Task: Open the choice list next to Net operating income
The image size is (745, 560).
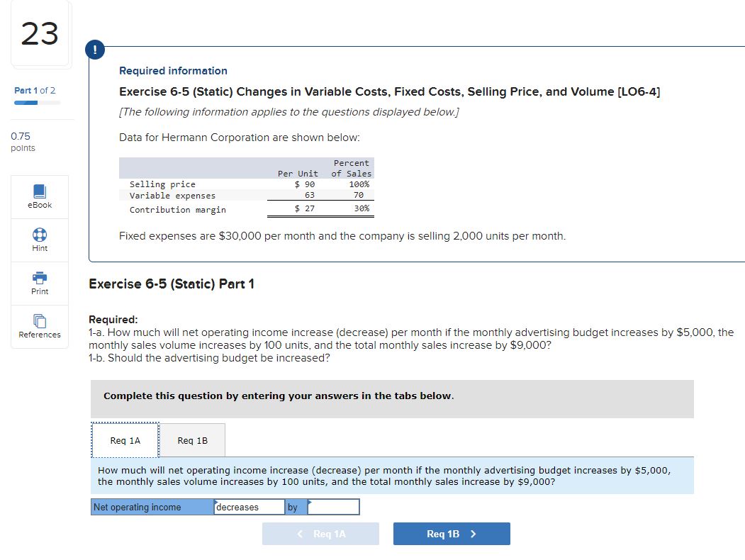Action: point(248,506)
